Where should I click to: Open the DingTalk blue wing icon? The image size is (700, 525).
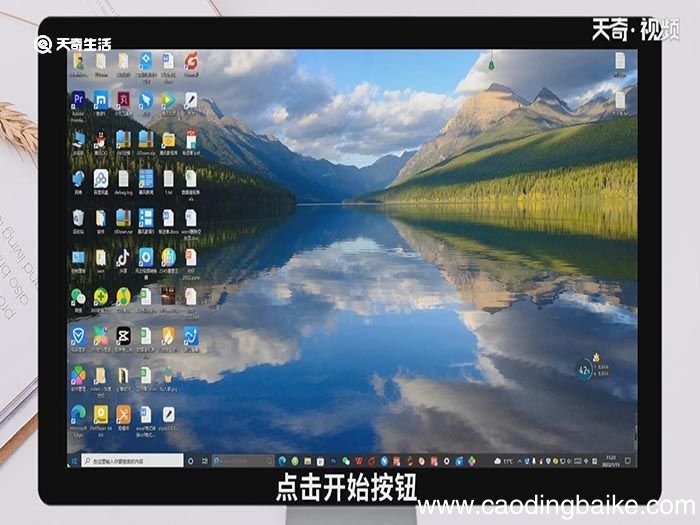click(146, 100)
